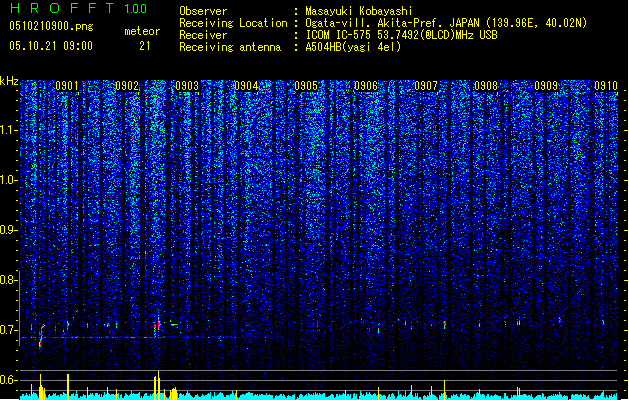Click the Receiving Location label
Image resolution: width=629 pixels, height=400 pixels.
point(233,23)
